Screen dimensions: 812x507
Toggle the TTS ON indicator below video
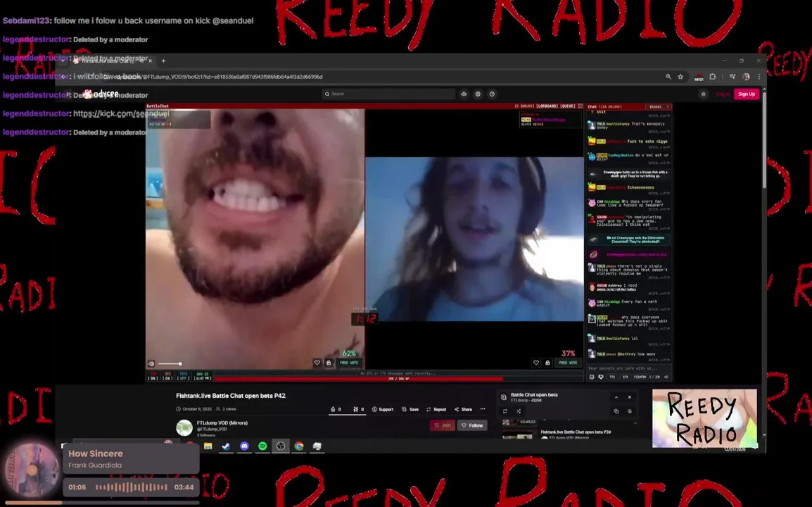click(x=153, y=376)
